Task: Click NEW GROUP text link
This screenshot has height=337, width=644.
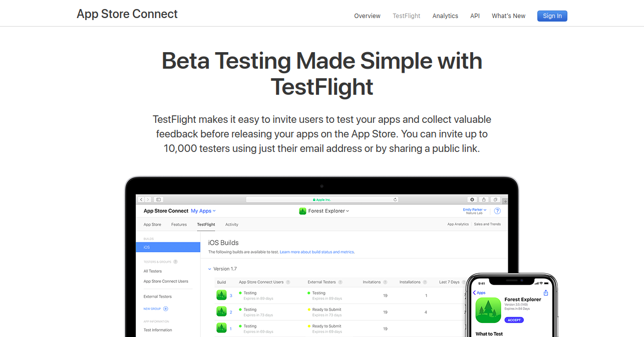Action: 152,309
